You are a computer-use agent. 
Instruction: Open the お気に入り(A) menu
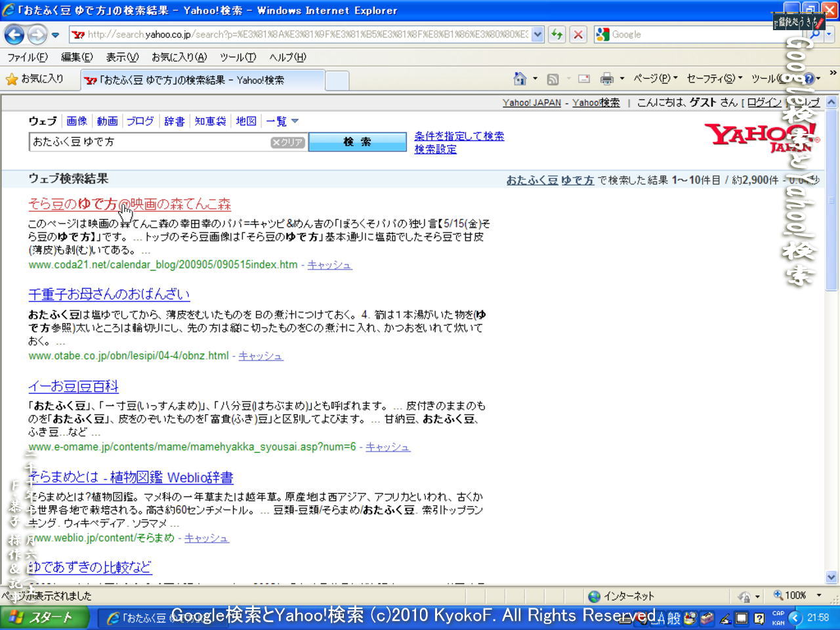pyautogui.click(x=178, y=57)
